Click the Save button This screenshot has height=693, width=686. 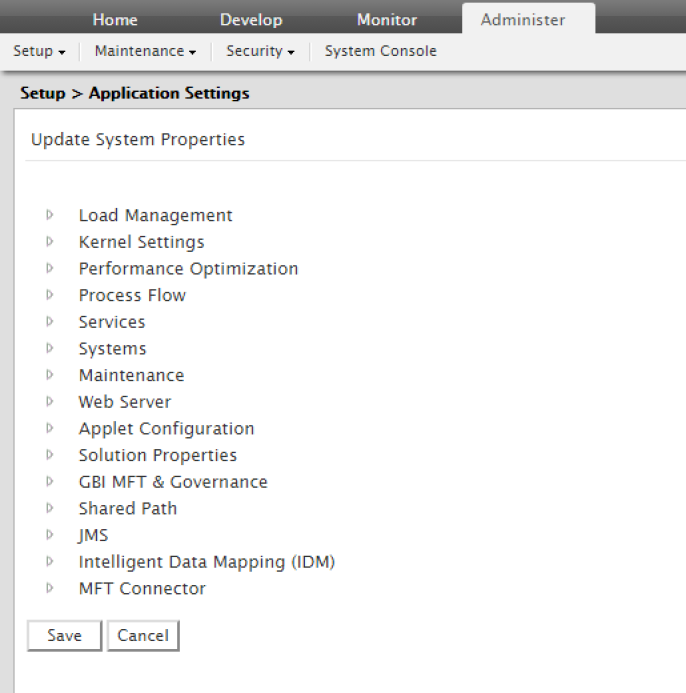[x=64, y=636]
